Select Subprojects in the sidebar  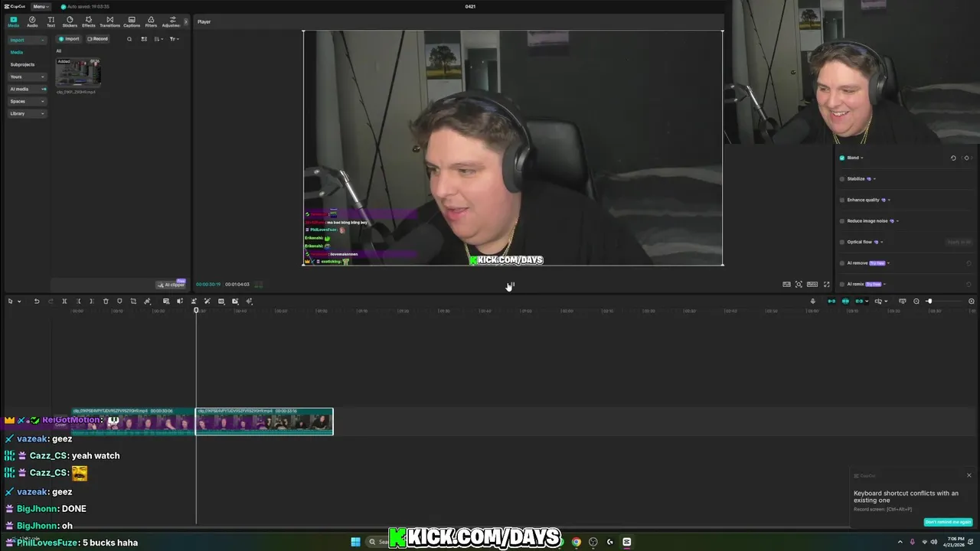coord(22,64)
